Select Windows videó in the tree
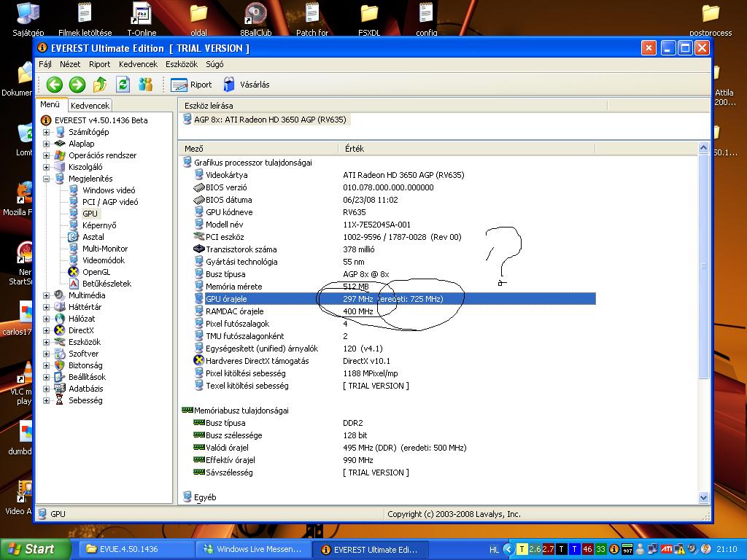747x560 pixels. 109,190
